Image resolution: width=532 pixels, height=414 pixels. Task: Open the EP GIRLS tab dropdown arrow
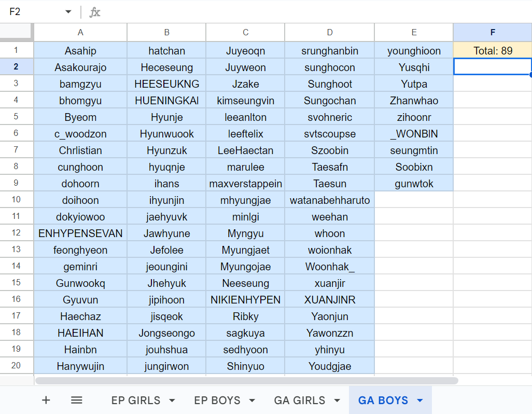click(172, 401)
